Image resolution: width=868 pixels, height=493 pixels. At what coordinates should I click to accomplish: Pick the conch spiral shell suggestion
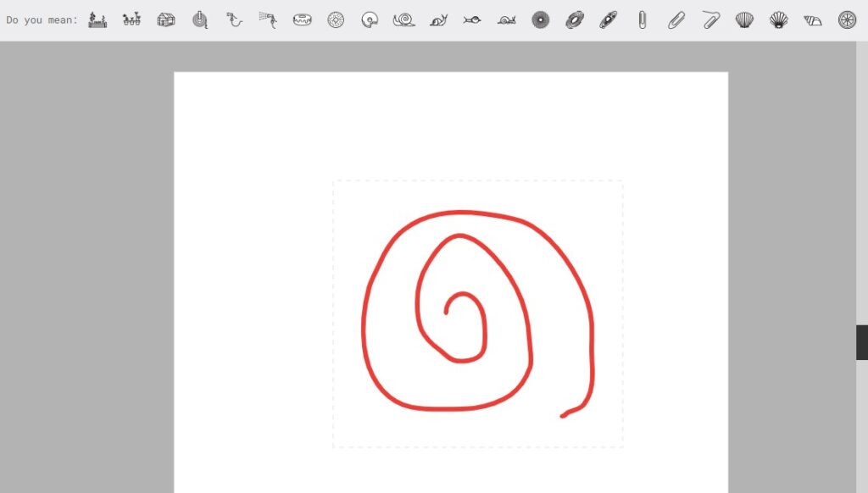pos(813,20)
